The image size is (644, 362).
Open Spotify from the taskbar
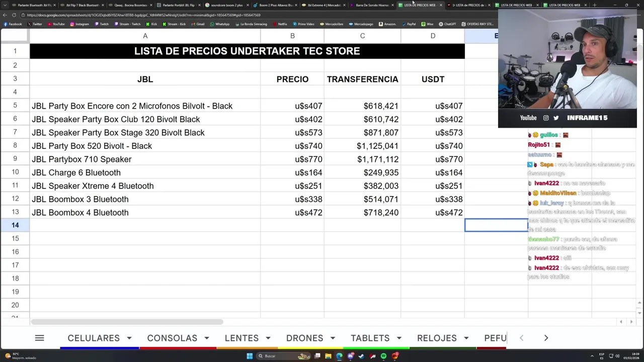[x=383, y=356]
